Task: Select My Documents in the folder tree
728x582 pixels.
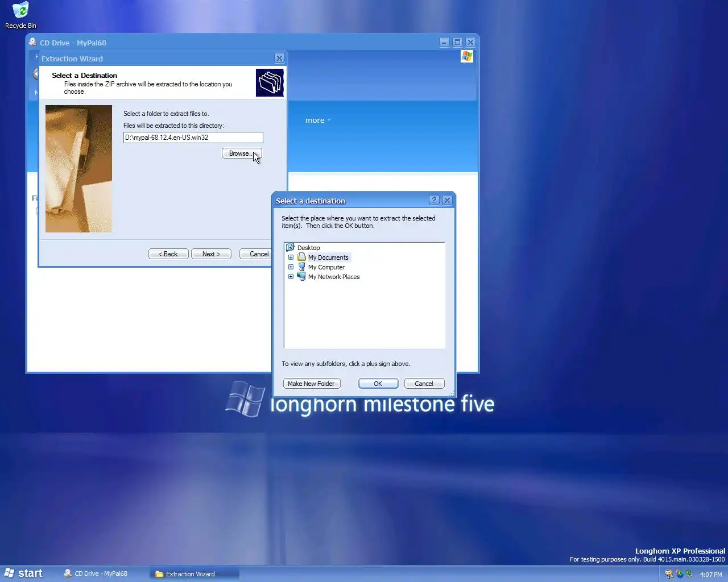Action: click(328, 257)
